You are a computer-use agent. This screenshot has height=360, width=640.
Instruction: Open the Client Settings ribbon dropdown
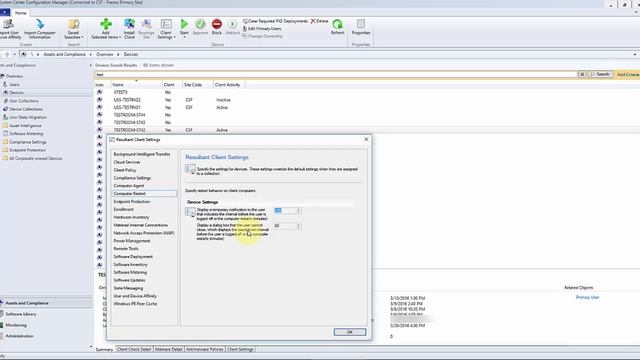click(x=166, y=29)
